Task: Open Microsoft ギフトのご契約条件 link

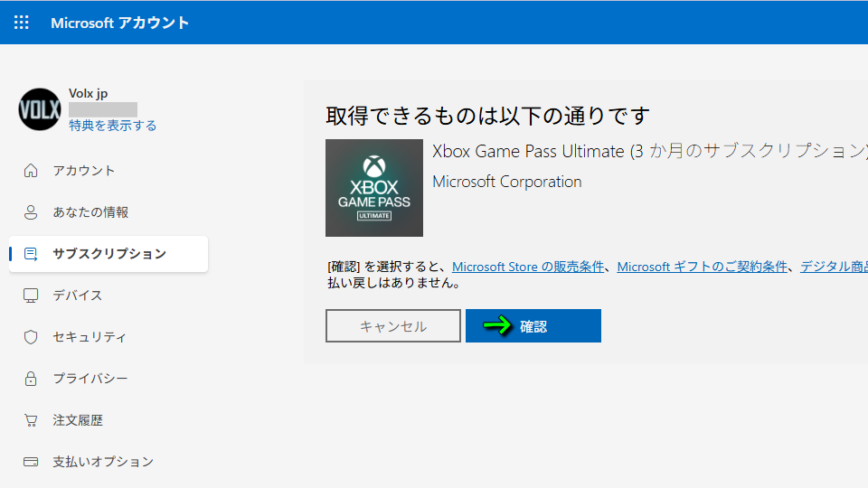Action: click(x=702, y=267)
